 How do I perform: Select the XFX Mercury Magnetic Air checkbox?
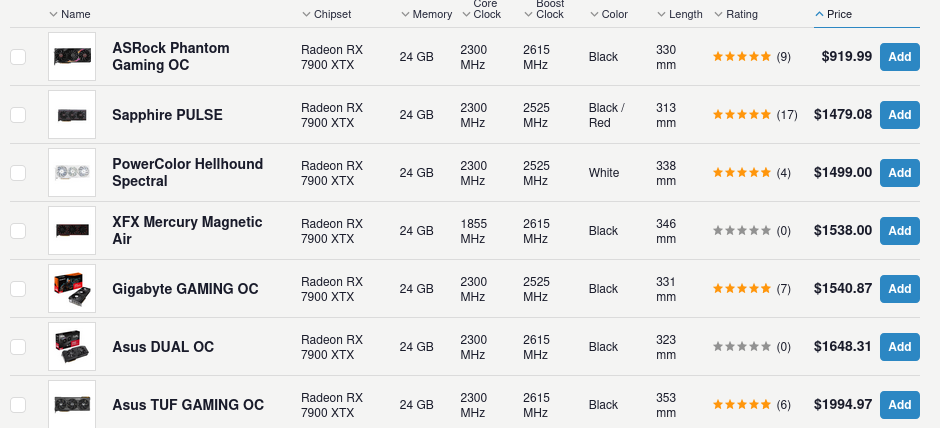tap(18, 231)
